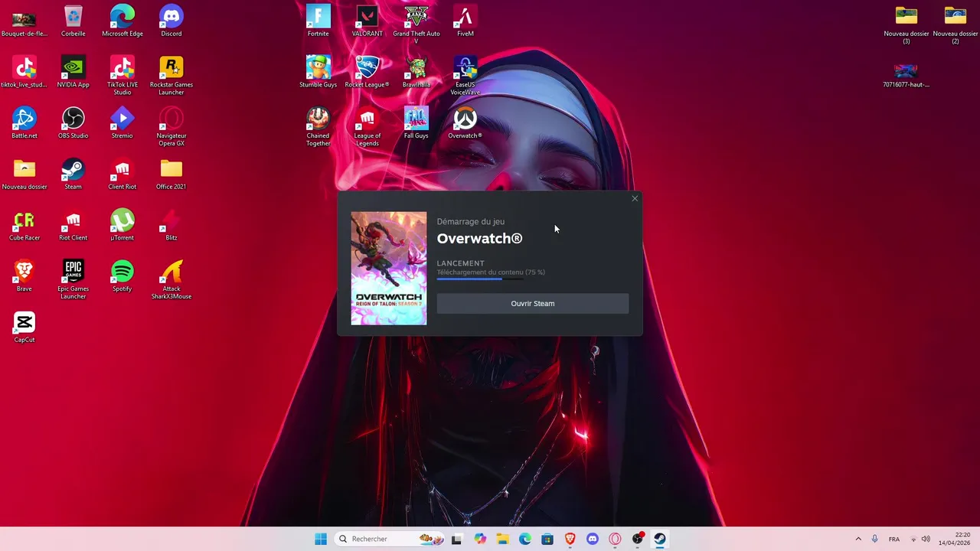Select the Stumble Guys icon
This screenshot has width=980, height=551.
(318, 72)
